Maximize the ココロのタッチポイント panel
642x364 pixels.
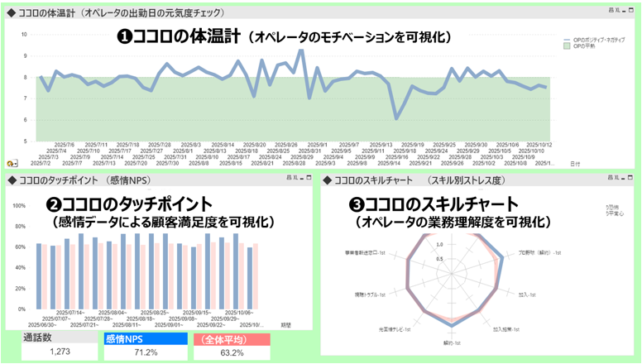click(x=309, y=178)
